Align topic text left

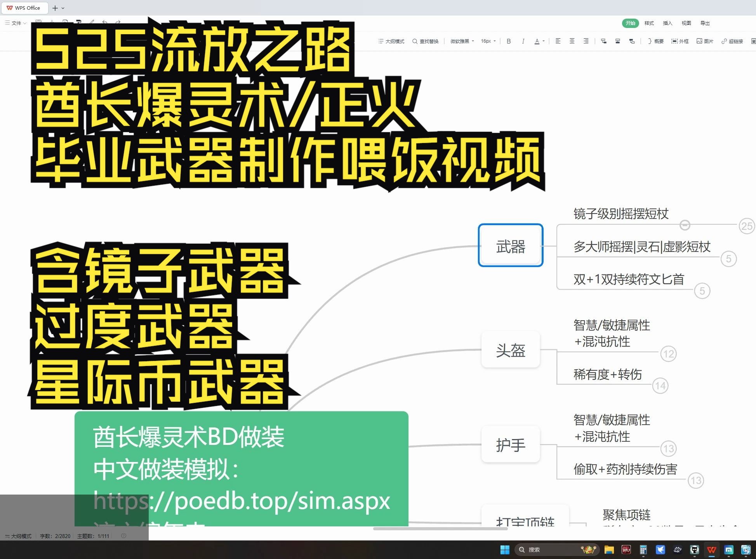tap(558, 41)
